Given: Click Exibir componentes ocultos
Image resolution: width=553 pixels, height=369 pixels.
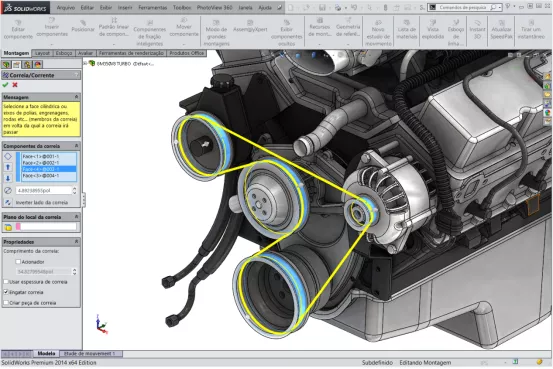Looking at the screenshot, I should [x=286, y=32].
